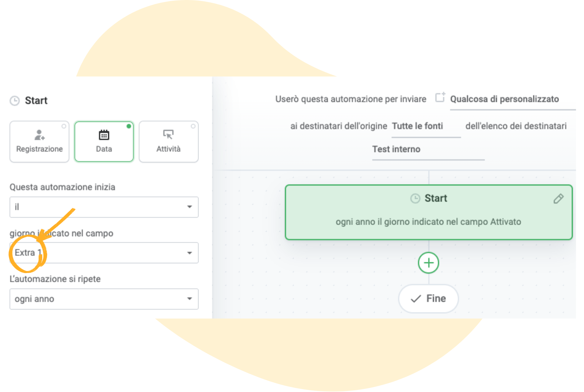Click the Attività cursor icon
This screenshot has height=392, width=584.
168,135
